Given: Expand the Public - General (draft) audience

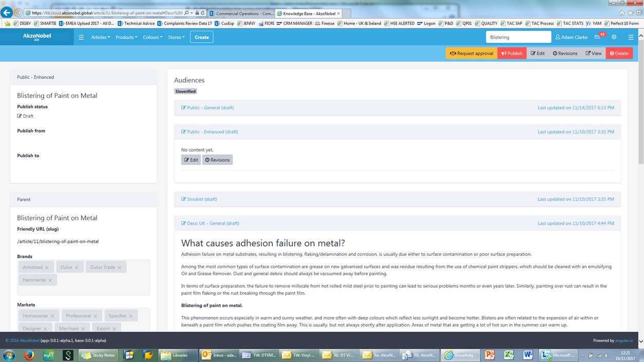Looking at the screenshot, I should (x=397, y=107).
